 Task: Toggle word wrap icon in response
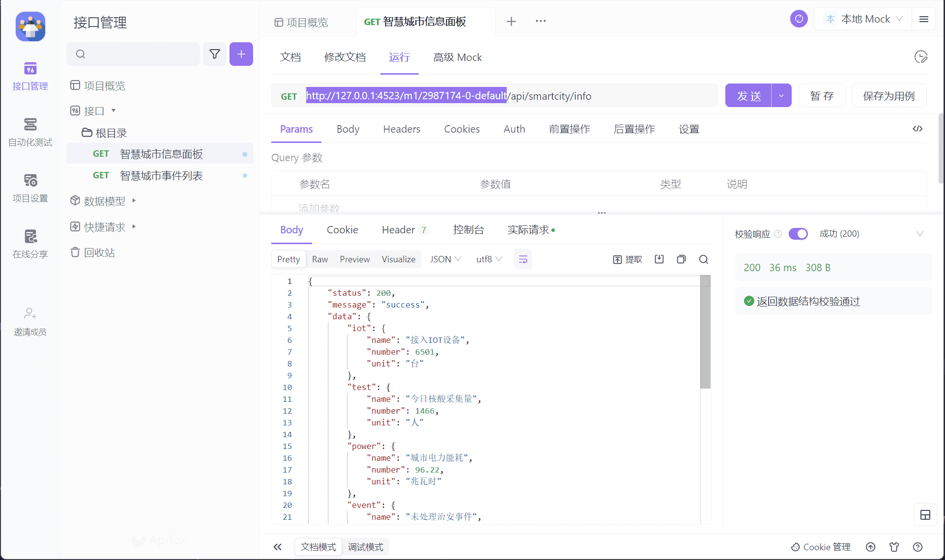click(523, 259)
